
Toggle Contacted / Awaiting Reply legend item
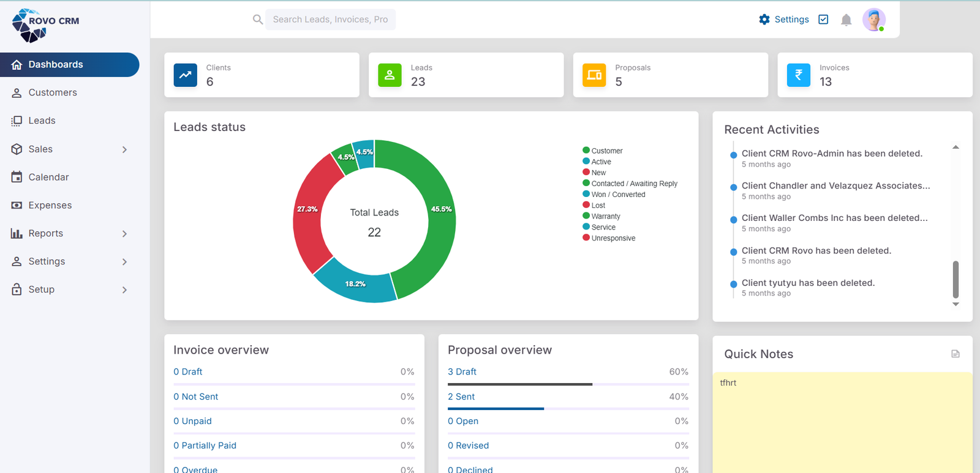click(x=630, y=184)
